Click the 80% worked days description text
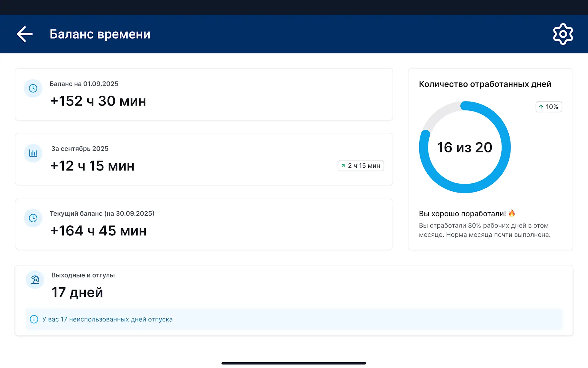 [x=485, y=230]
